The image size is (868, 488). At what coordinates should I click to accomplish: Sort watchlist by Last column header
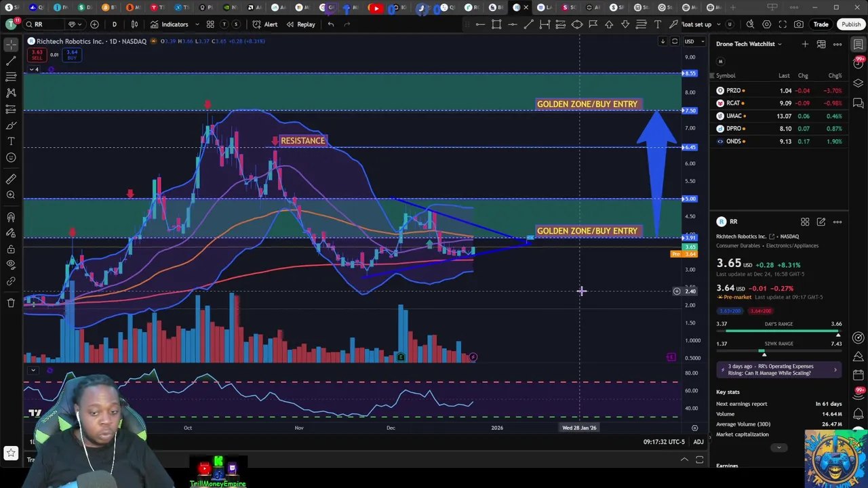pyautogui.click(x=784, y=76)
